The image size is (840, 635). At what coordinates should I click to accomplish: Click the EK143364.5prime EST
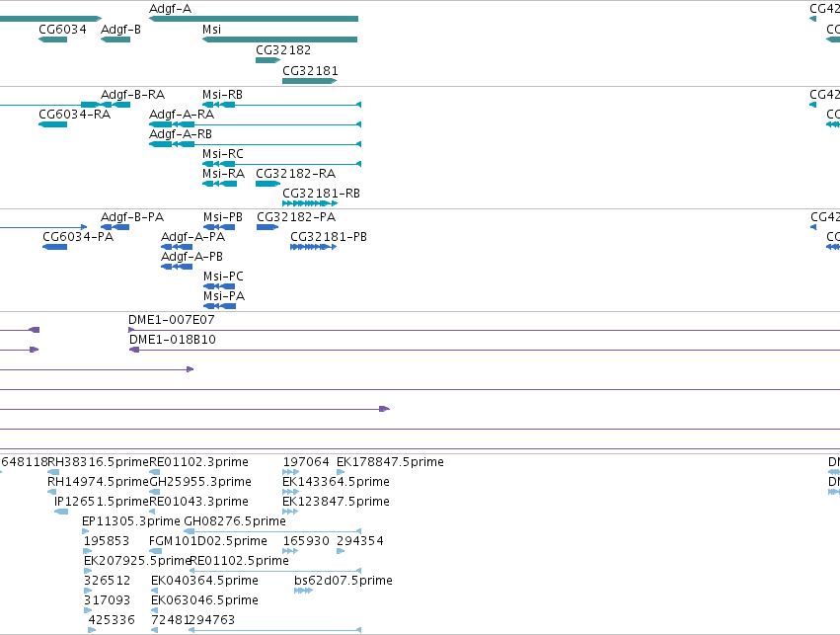click(290, 493)
